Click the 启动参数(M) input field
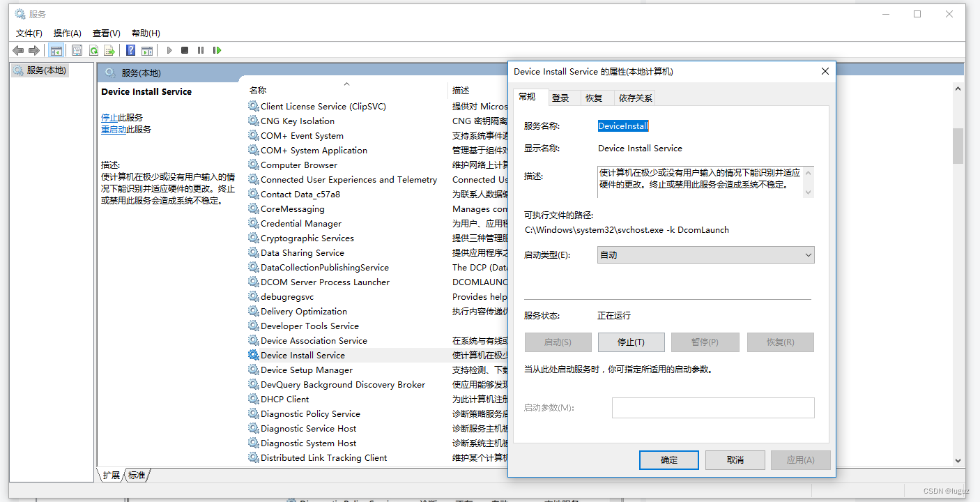Image resolution: width=980 pixels, height=502 pixels. pos(712,407)
